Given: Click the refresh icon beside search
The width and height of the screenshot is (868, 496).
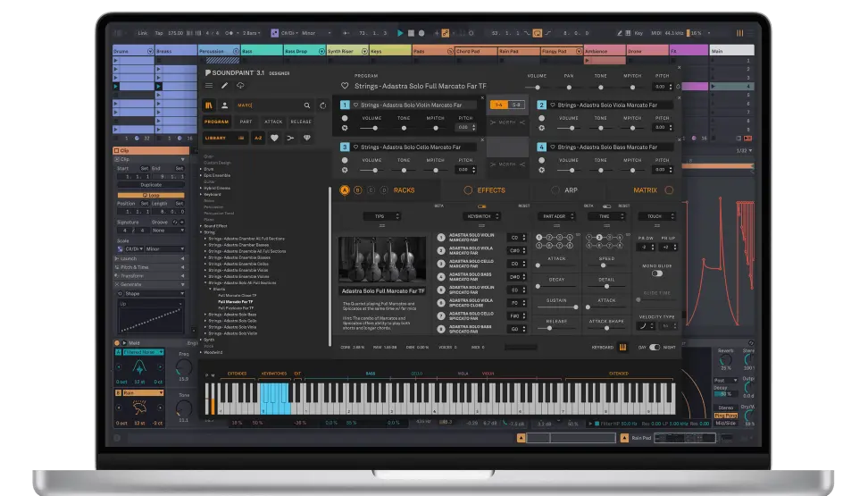Looking at the screenshot, I should point(322,105).
